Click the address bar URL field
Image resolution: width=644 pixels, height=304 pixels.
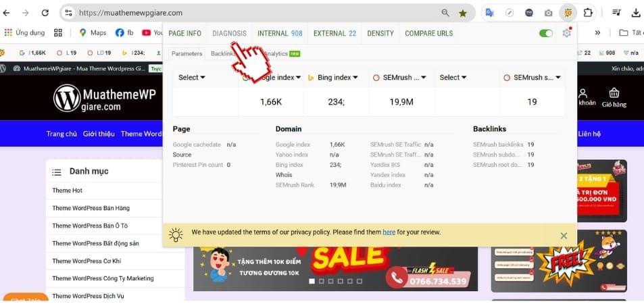click(x=257, y=13)
